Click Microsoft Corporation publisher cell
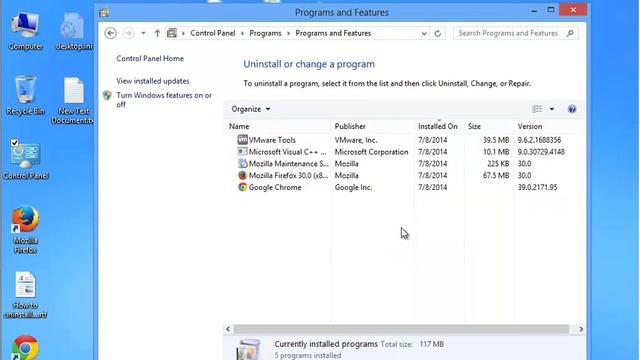Screen dimensions: 640x360 pos(371,152)
